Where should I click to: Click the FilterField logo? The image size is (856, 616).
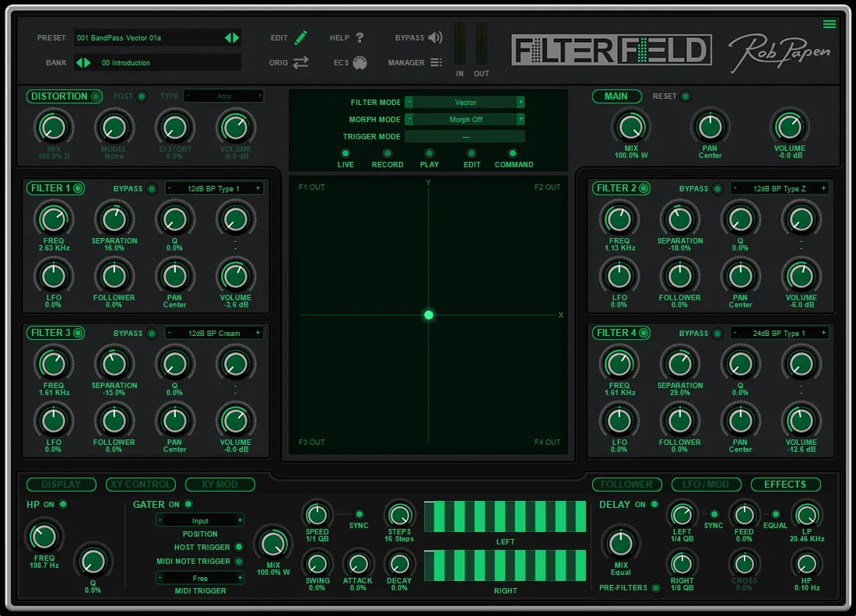[x=612, y=51]
